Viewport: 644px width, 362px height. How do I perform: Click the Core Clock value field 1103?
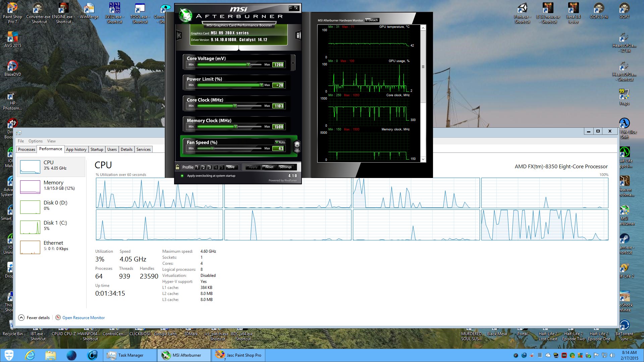pyautogui.click(x=279, y=106)
